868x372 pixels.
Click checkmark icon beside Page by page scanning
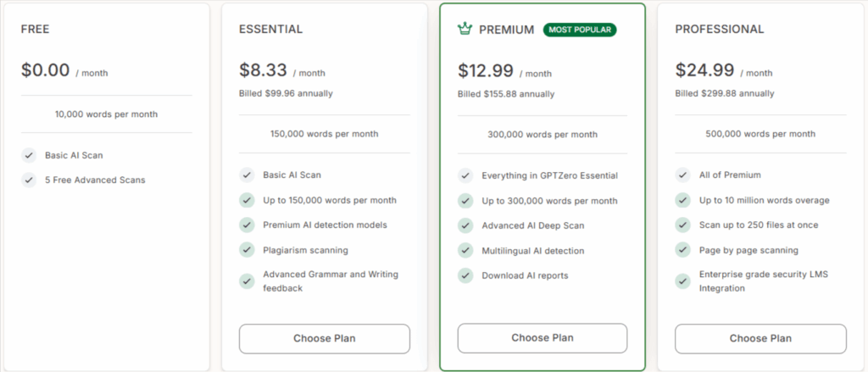(682, 250)
